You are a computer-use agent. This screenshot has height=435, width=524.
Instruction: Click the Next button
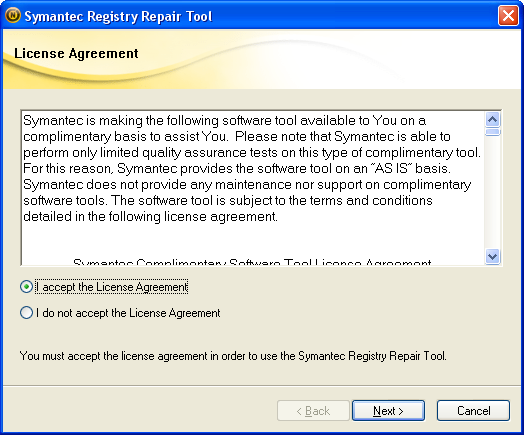(x=388, y=410)
